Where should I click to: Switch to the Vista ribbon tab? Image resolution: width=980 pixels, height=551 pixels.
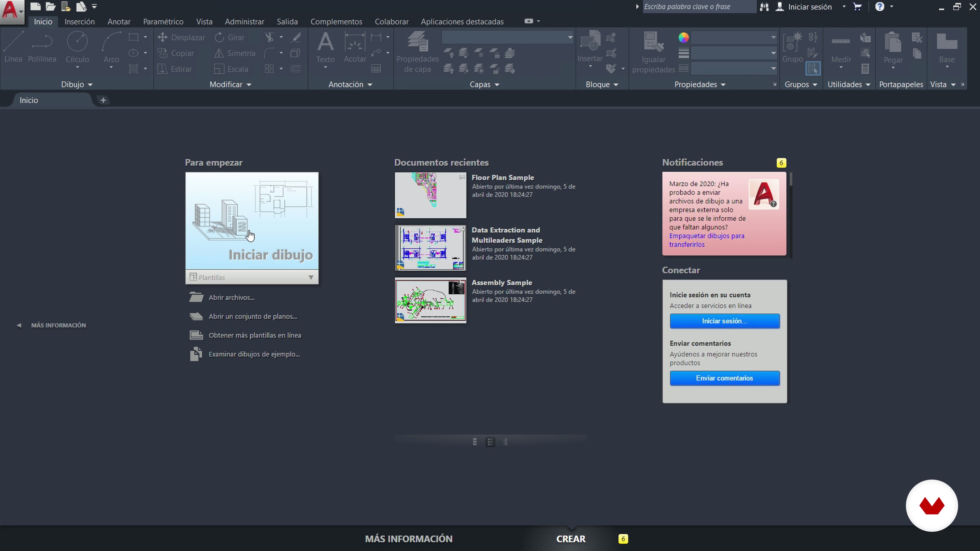pyautogui.click(x=204, y=22)
